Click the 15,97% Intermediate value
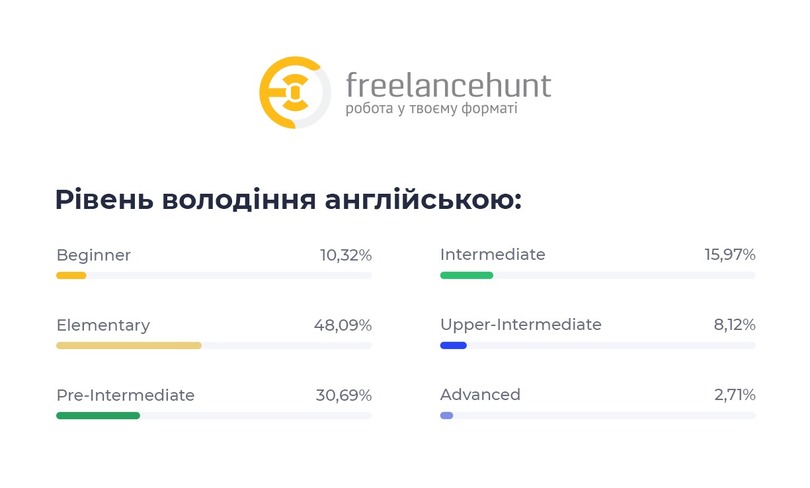 click(x=730, y=255)
